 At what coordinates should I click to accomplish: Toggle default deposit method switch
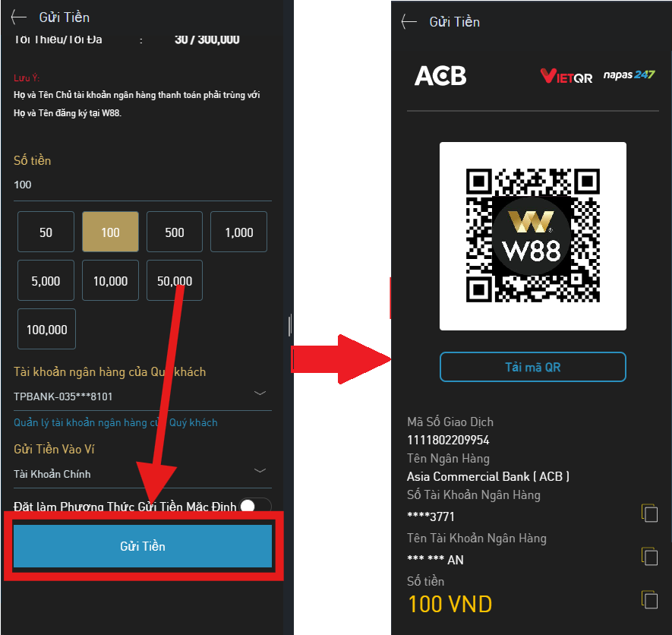pyautogui.click(x=255, y=506)
